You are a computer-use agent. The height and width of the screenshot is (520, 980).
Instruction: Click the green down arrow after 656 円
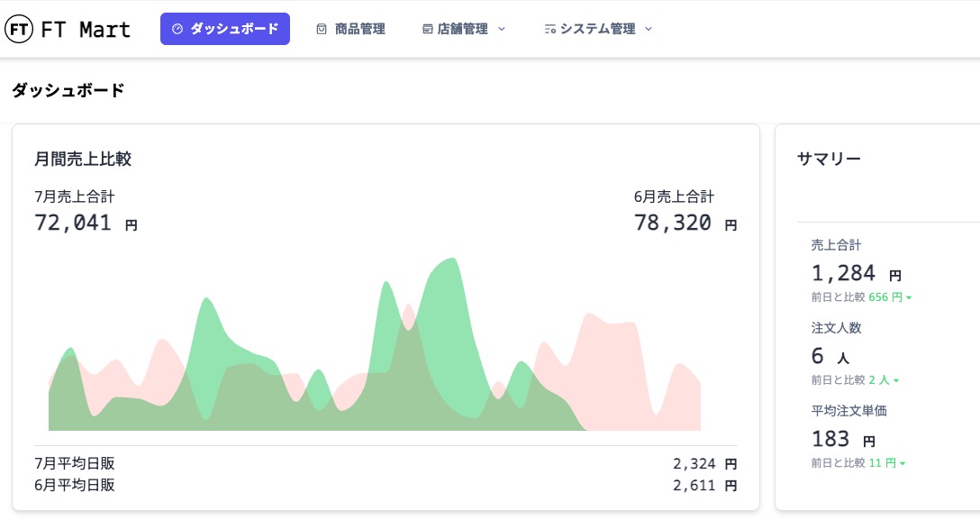(x=910, y=297)
